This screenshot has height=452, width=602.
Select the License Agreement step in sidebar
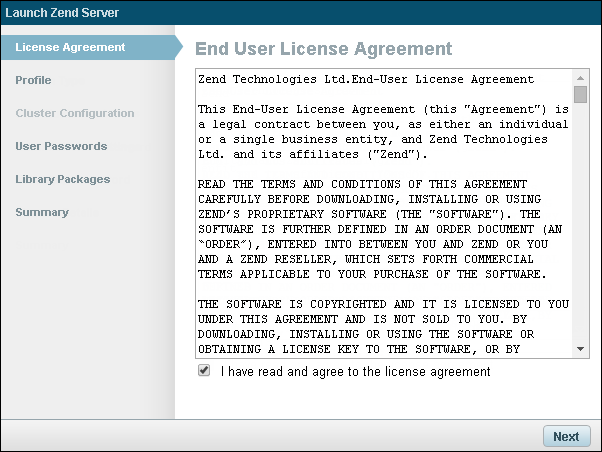[70, 47]
